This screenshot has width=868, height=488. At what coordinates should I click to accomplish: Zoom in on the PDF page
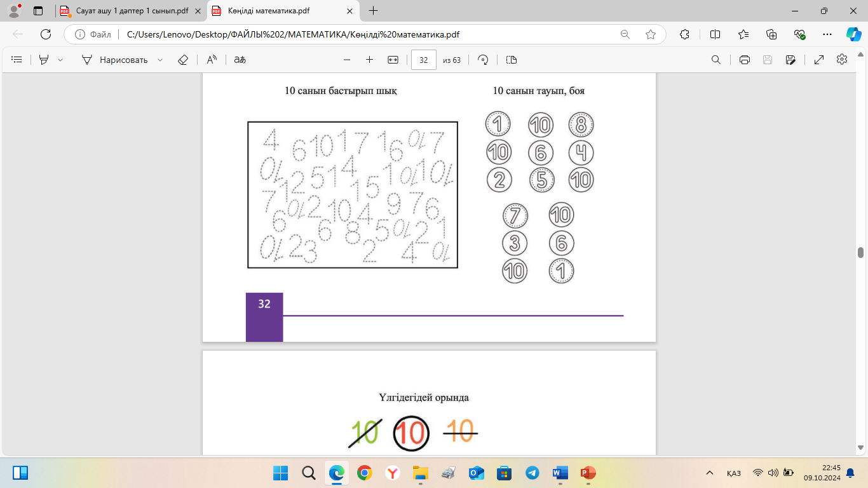point(369,60)
